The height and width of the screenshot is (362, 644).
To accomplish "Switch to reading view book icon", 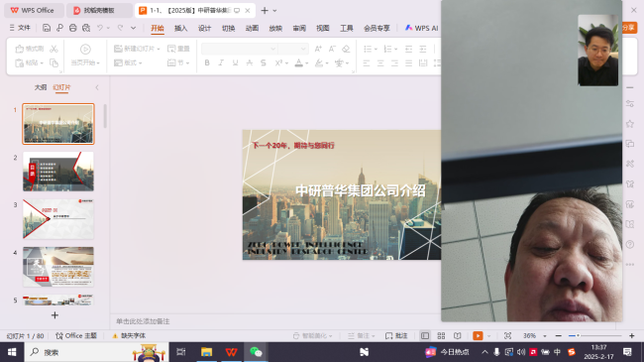I will [457, 335].
